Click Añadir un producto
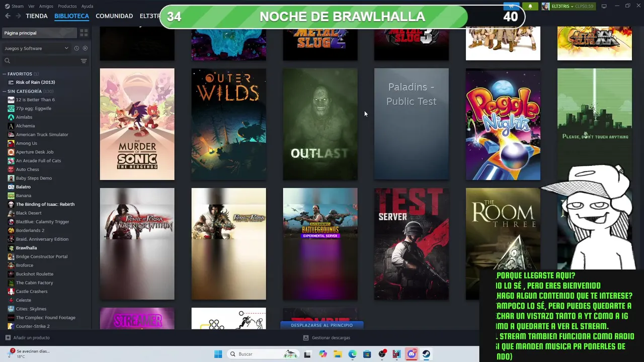 [x=27, y=338]
